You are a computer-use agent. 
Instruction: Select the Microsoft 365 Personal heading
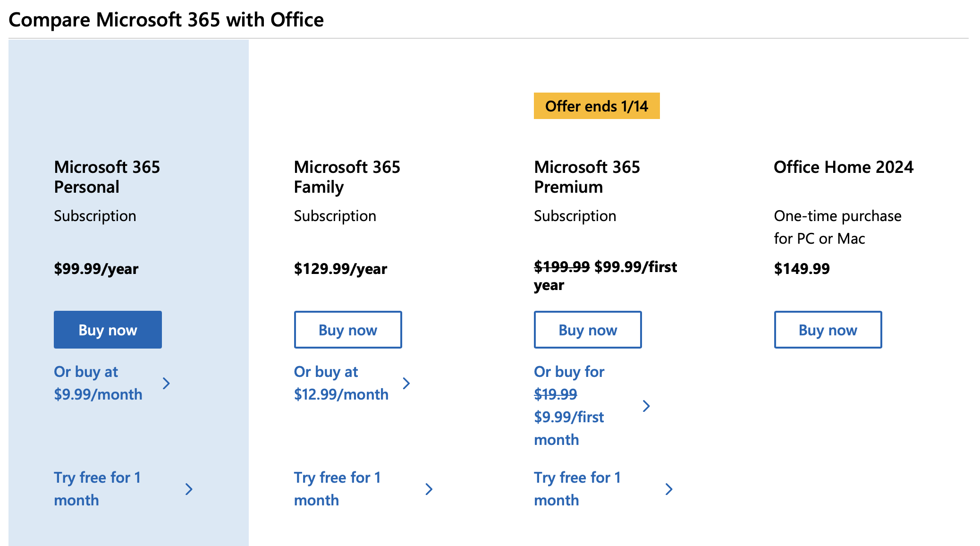click(x=107, y=177)
